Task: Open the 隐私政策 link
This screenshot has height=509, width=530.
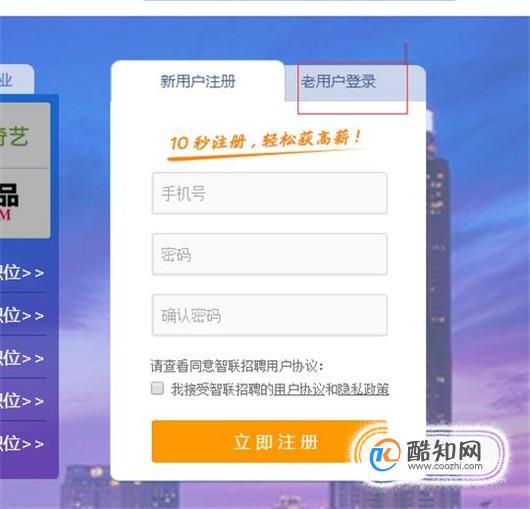Action: click(363, 389)
